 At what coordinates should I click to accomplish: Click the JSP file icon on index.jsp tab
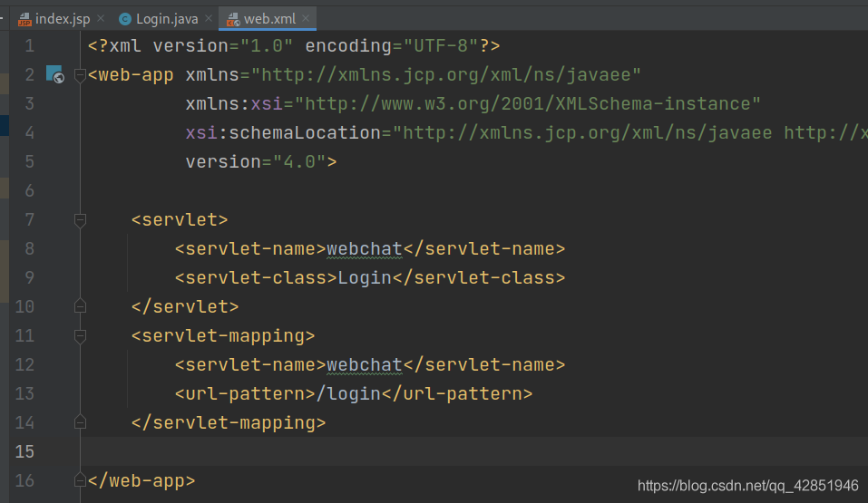coord(24,19)
